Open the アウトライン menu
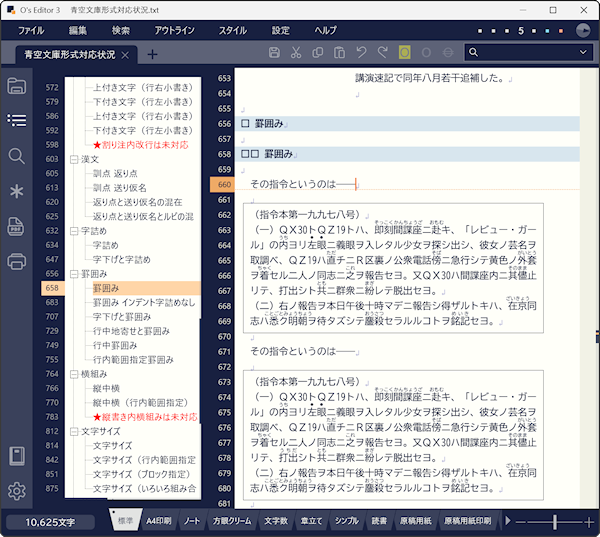Screen dimensions: 600x537 click(x=174, y=30)
